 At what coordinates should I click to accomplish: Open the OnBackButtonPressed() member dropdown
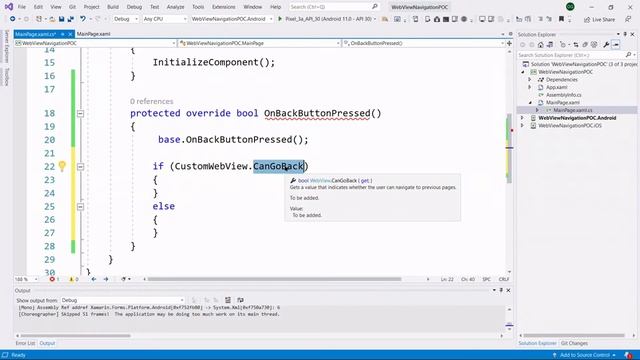click(423, 43)
